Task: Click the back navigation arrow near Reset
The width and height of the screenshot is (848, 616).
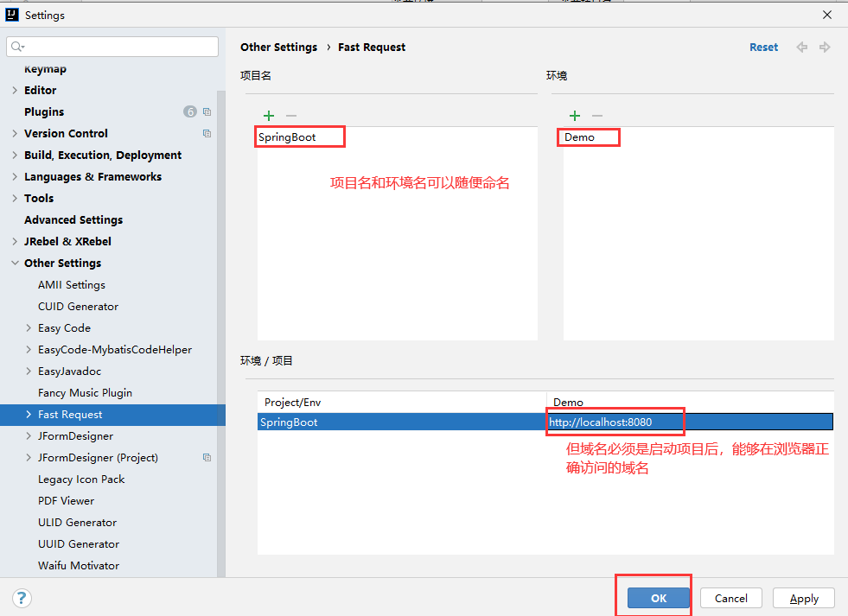Action: click(801, 47)
